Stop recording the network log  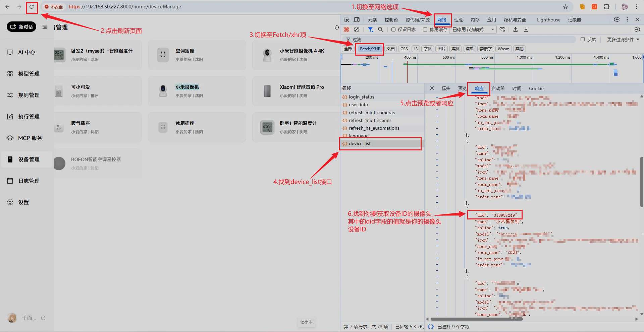(x=346, y=29)
